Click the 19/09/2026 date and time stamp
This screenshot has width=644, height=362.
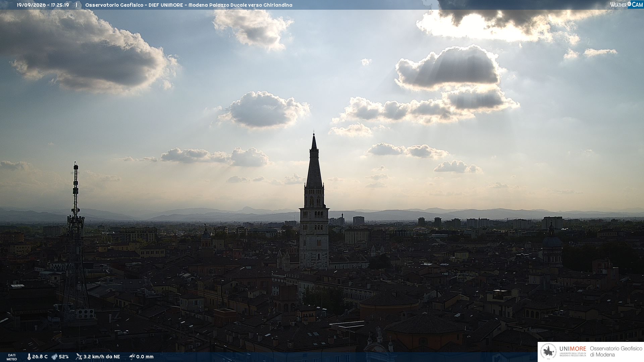[x=43, y=5]
